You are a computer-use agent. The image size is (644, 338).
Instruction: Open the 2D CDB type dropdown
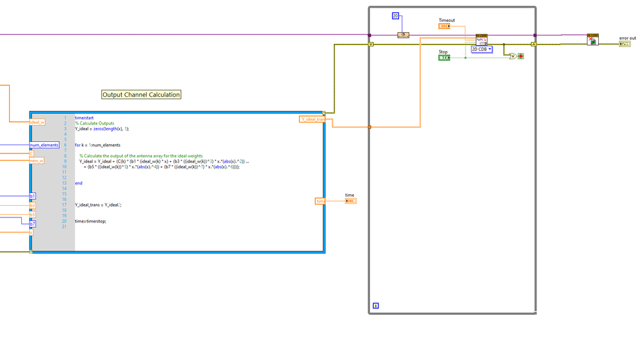(x=482, y=49)
